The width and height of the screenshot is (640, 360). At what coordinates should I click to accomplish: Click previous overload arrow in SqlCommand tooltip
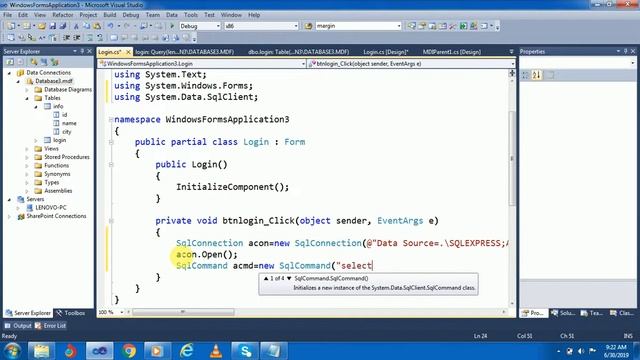pyautogui.click(x=266, y=278)
